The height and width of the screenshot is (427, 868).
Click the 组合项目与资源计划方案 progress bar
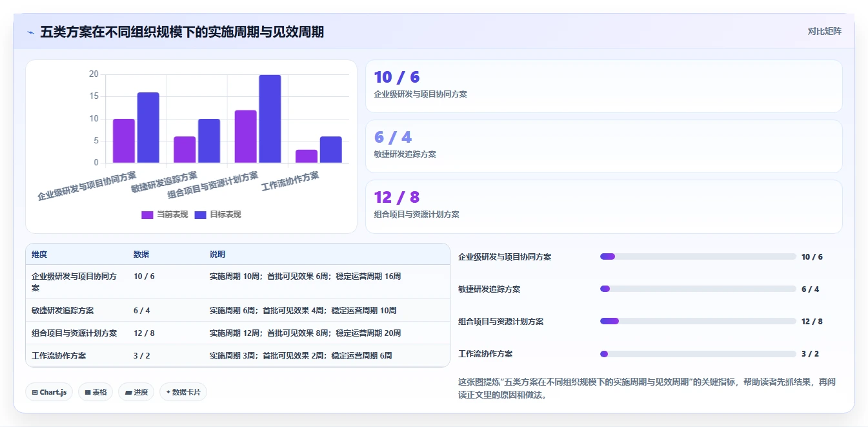click(698, 321)
